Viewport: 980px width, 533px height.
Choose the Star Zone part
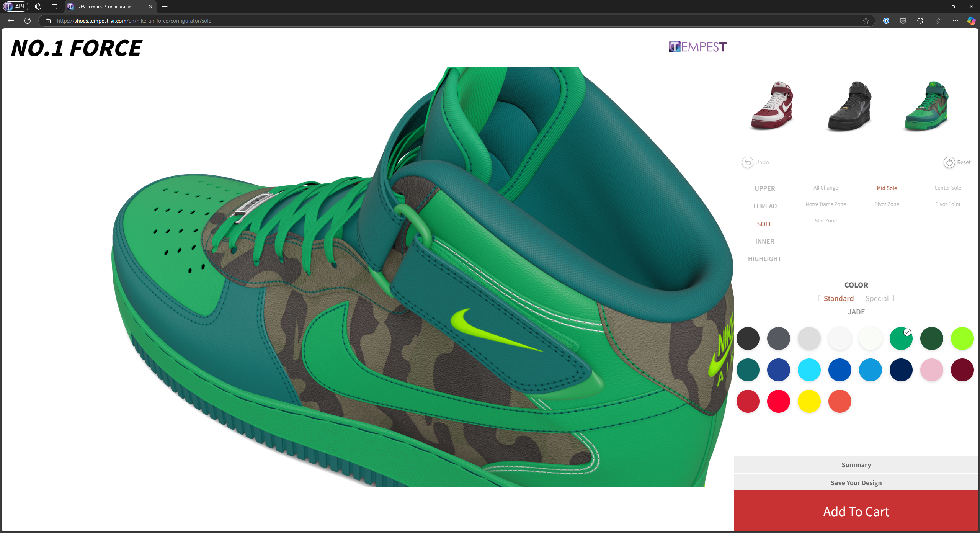(826, 221)
